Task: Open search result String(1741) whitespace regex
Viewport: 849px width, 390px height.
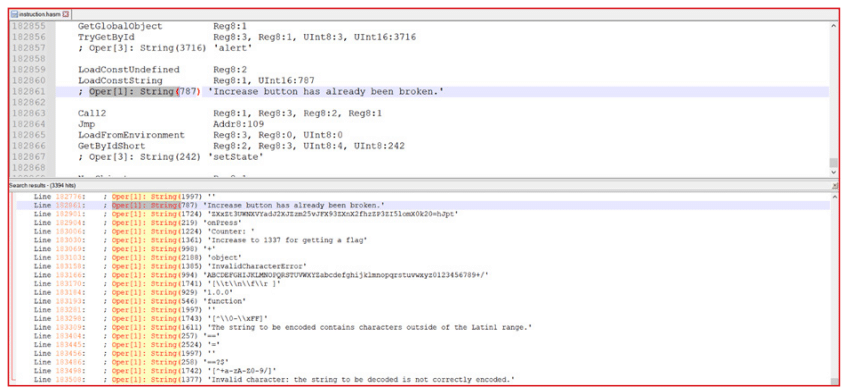Action: 156,284
